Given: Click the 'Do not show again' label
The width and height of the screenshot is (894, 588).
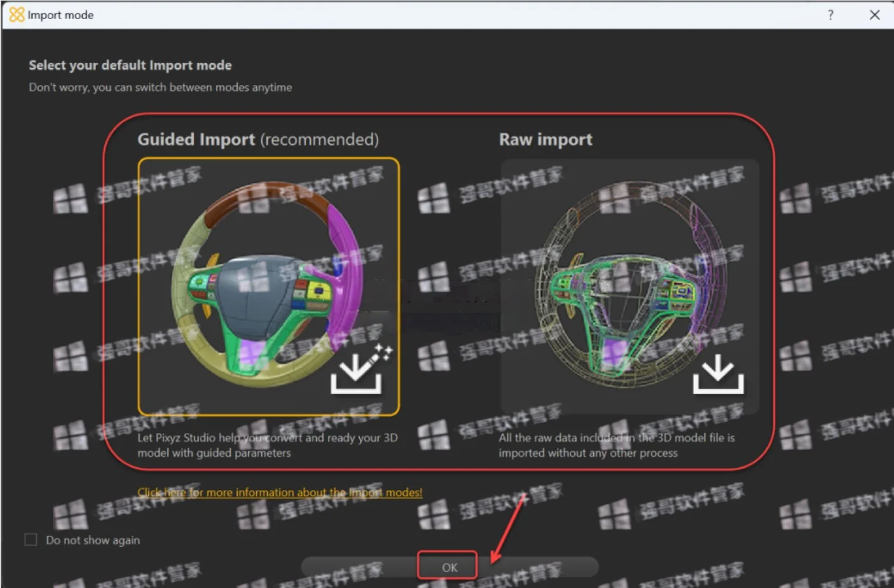Looking at the screenshot, I should tap(93, 540).
